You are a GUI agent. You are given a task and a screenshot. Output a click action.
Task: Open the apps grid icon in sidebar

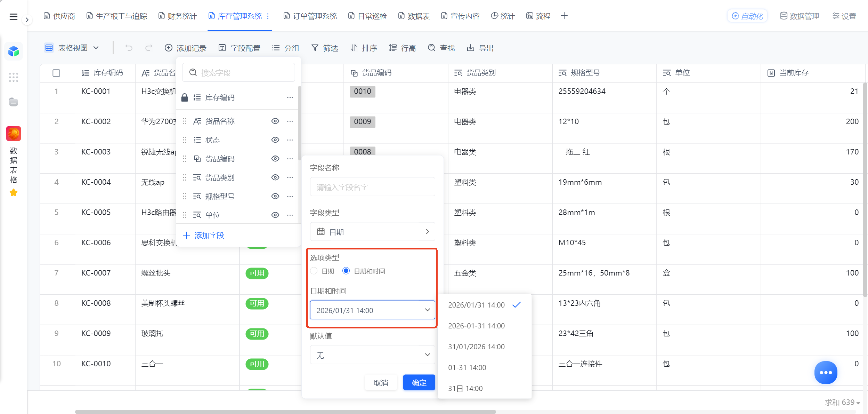(x=14, y=77)
